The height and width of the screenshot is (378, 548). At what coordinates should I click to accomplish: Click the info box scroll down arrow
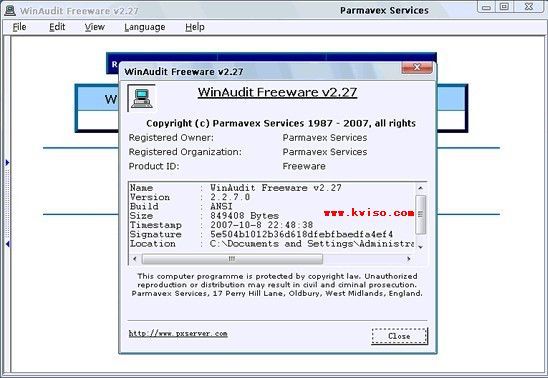pyautogui.click(x=420, y=247)
